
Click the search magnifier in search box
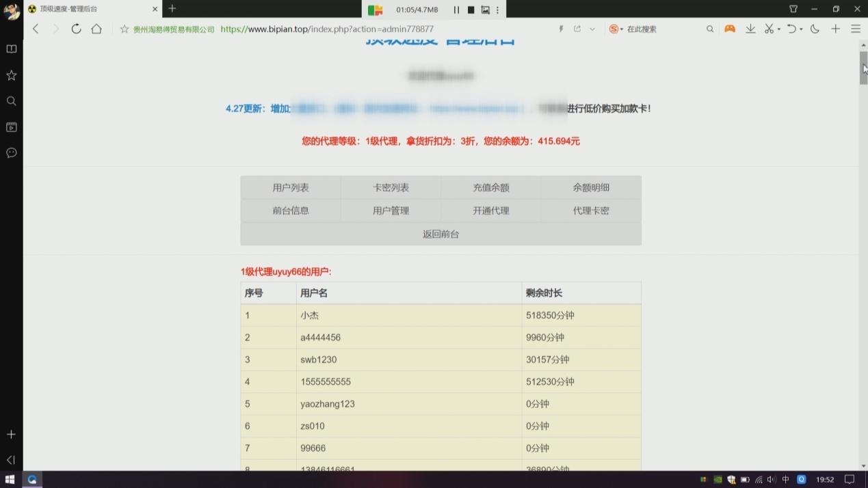[x=710, y=29]
